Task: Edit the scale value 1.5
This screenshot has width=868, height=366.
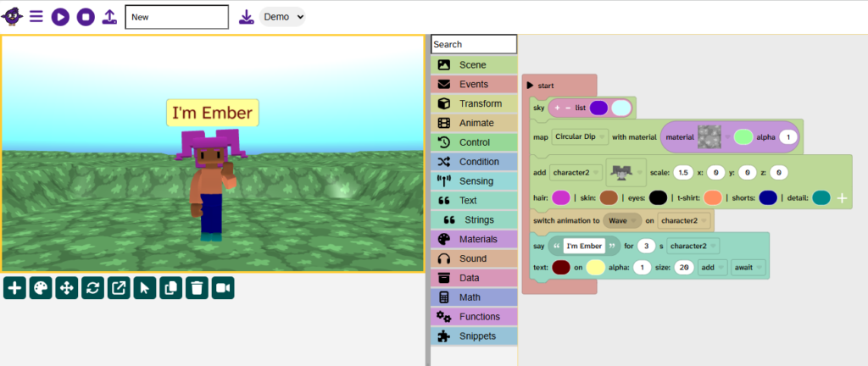Action: (684, 173)
